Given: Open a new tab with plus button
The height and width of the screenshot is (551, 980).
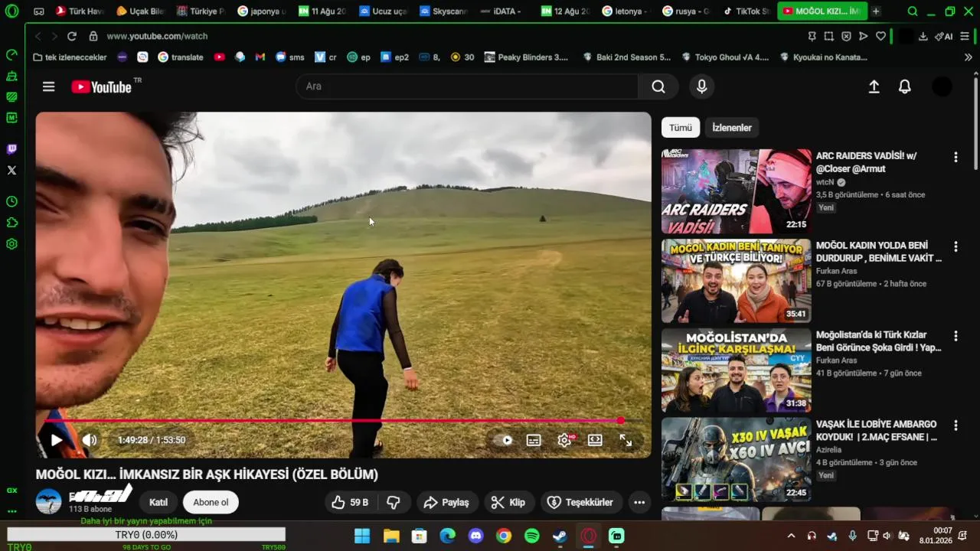Looking at the screenshot, I should pyautogui.click(x=876, y=11).
